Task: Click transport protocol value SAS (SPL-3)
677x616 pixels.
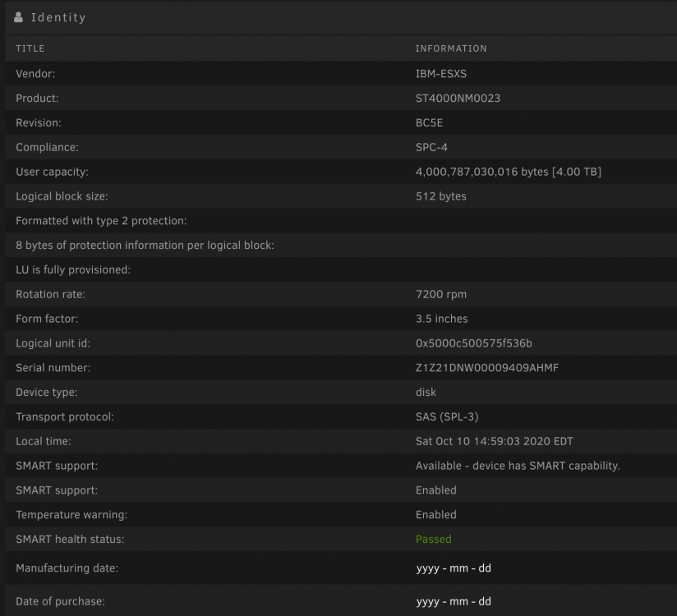Action: click(x=447, y=417)
